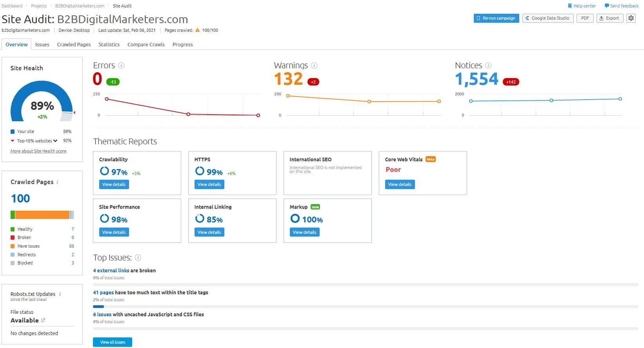The image size is (644, 348).
Task: Click the Crawled Pages total 100
Action: point(20,199)
